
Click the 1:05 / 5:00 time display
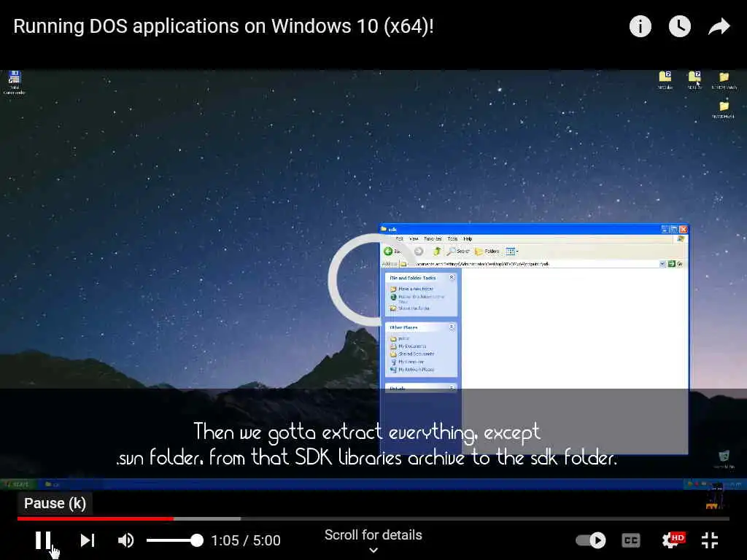coord(246,540)
